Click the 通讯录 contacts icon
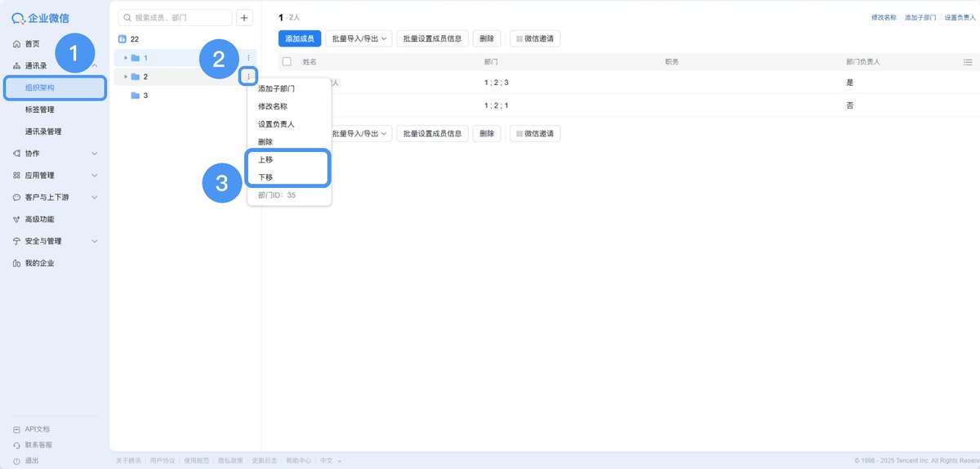The image size is (980, 469). click(x=17, y=65)
